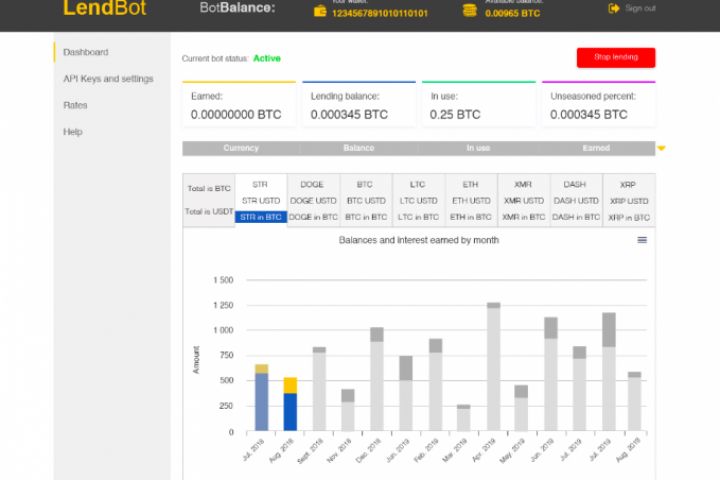
Task: Select Total is BTC option
Action: tap(209, 188)
